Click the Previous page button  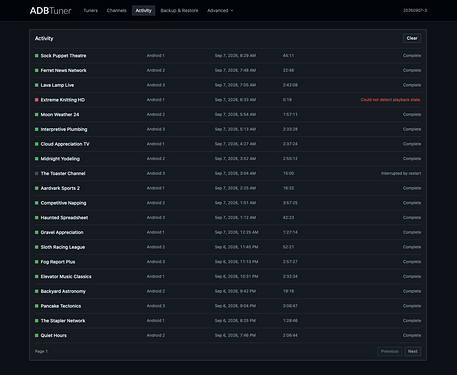[x=390, y=351]
